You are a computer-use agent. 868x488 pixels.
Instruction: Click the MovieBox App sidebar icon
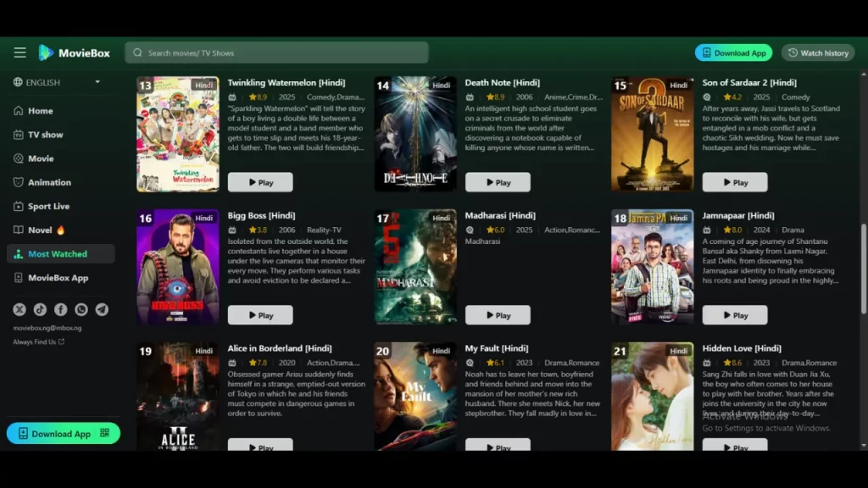pos(19,278)
